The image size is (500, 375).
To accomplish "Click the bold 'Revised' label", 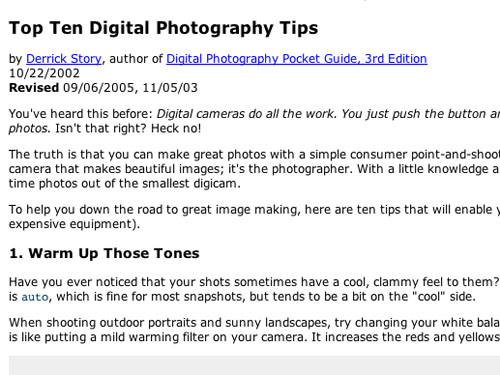I will pos(34,88).
